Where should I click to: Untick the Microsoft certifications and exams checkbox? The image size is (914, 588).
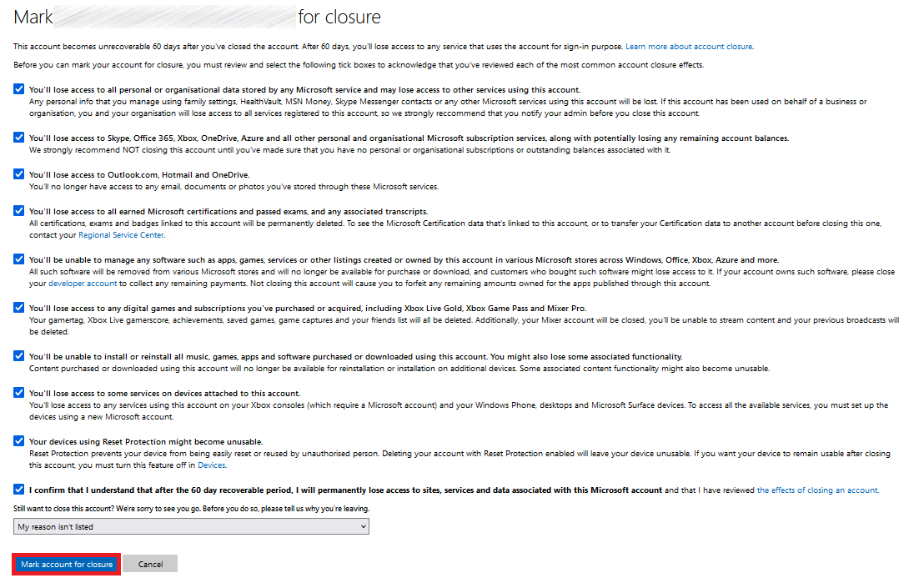(x=19, y=211)
